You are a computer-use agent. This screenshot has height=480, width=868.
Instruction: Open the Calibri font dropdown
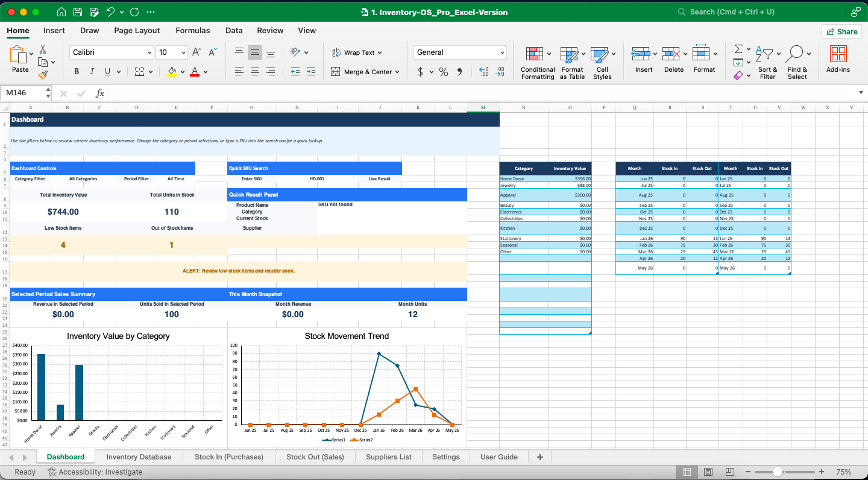click(x=149, y=52)
